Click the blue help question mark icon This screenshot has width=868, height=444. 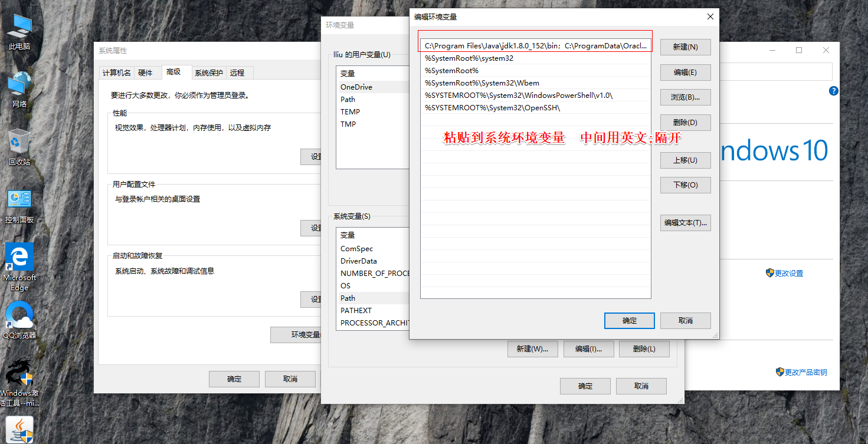(833, 91)
